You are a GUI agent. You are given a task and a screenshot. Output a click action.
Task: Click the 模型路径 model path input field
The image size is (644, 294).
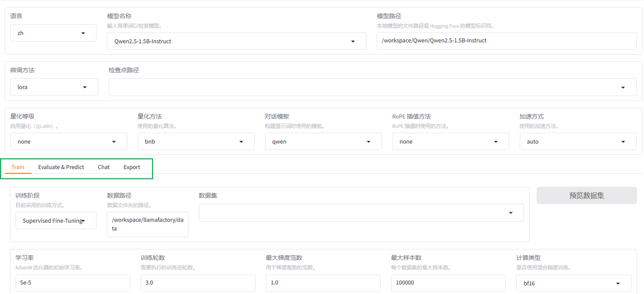(506, 41)
